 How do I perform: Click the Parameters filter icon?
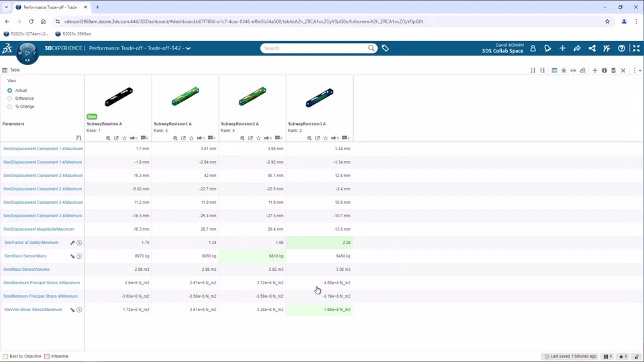click(78, 138)
